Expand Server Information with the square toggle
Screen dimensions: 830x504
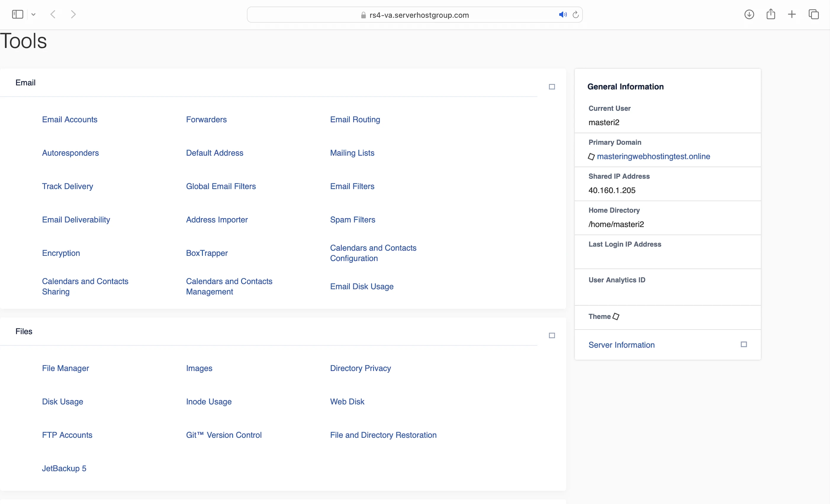click(x=744, y=344)
